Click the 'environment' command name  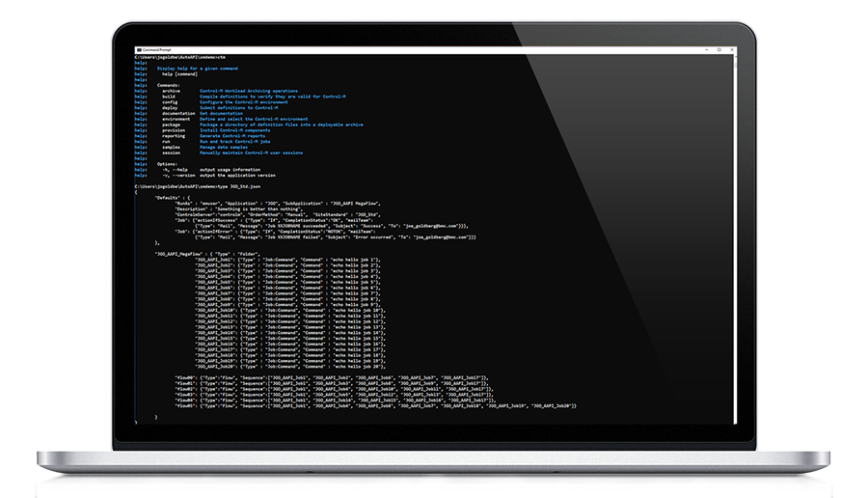[176, 119]
